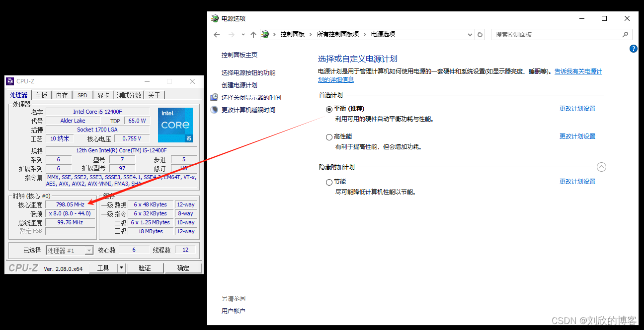Click the search control panel field
The width and height of the screenshot is (644, 330).
pos(562,35)
